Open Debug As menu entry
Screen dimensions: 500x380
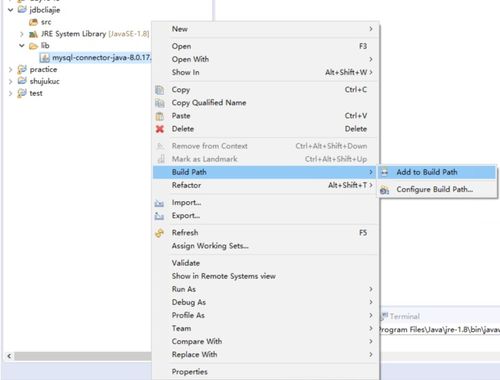266,302
